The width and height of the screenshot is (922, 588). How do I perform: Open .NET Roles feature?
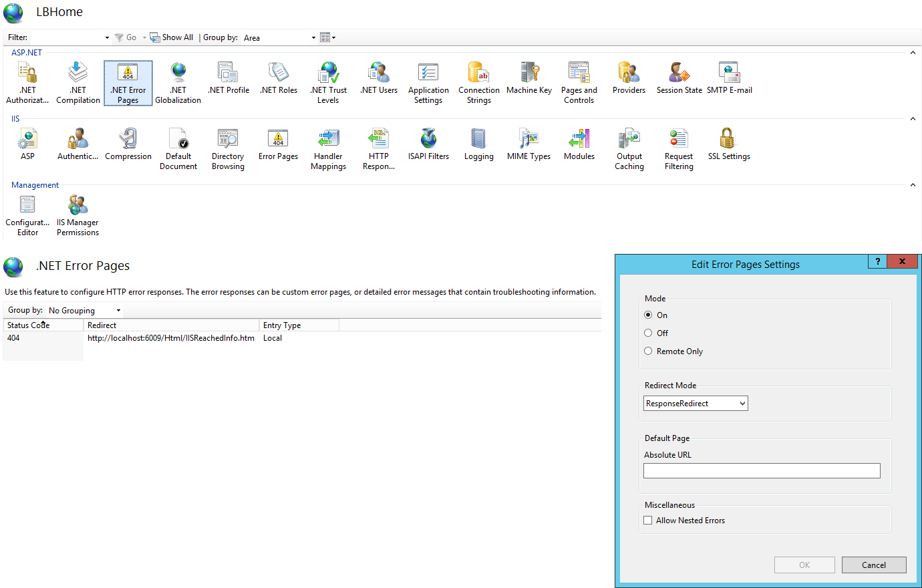pos(279,79)
